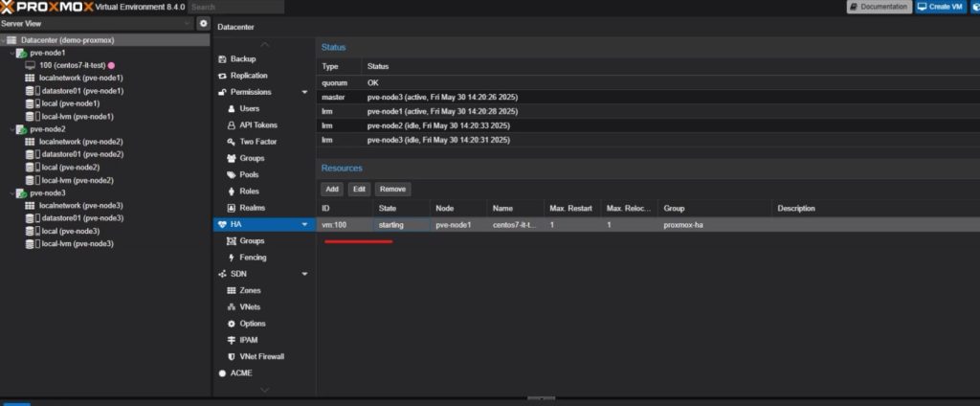Click the Remove resource button
Screen dimensions: 980x406
(x=392, y=189)
